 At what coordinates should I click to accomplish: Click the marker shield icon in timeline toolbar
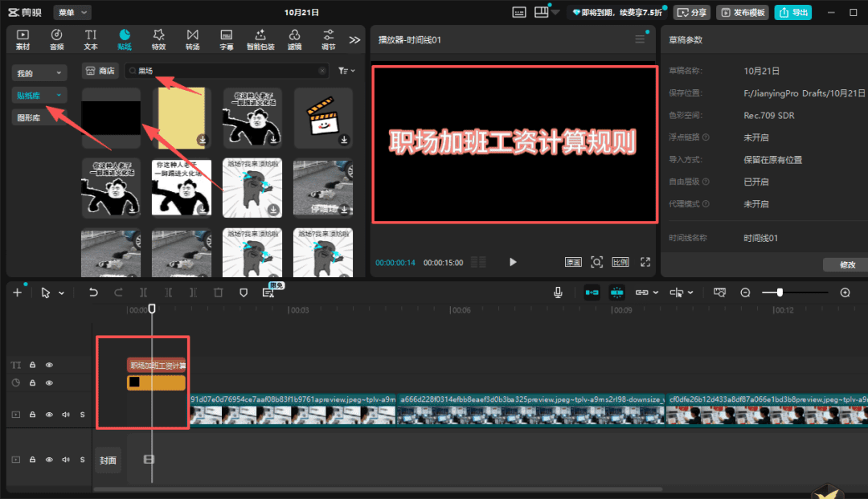coord(244,292)
